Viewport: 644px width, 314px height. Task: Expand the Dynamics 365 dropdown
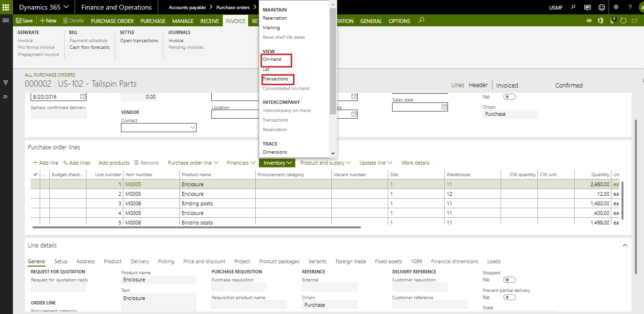tap(44, 7)
